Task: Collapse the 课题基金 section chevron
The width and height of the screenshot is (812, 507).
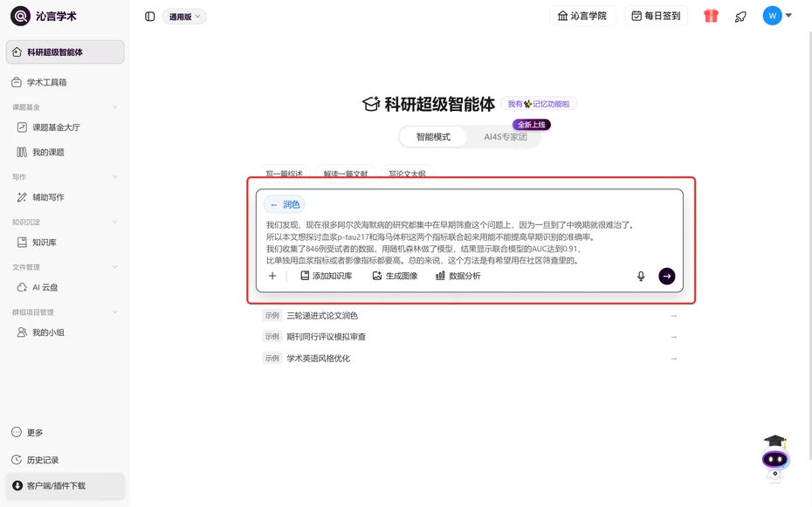Action: [115, 107]
